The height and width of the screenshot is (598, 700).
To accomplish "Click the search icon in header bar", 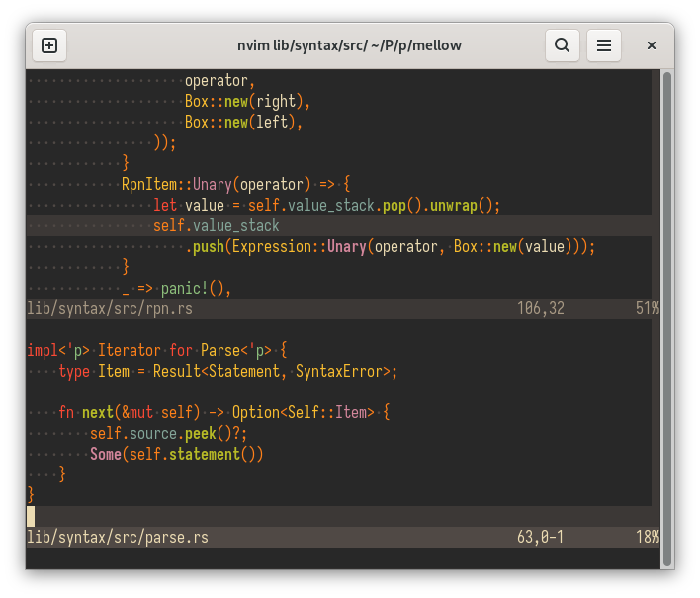I will pyautogui.click(x=562, y=44).
